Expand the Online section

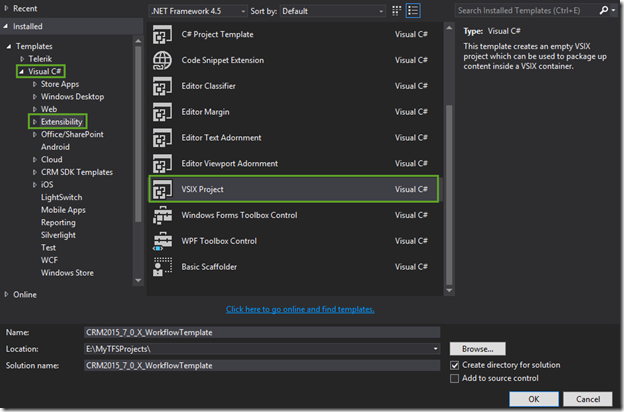(x=6, y=295)
